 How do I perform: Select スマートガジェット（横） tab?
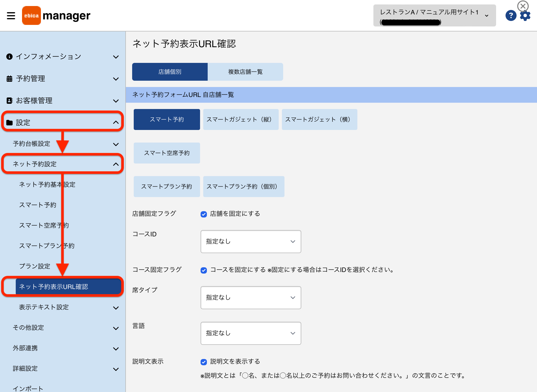tap(320, 119)
